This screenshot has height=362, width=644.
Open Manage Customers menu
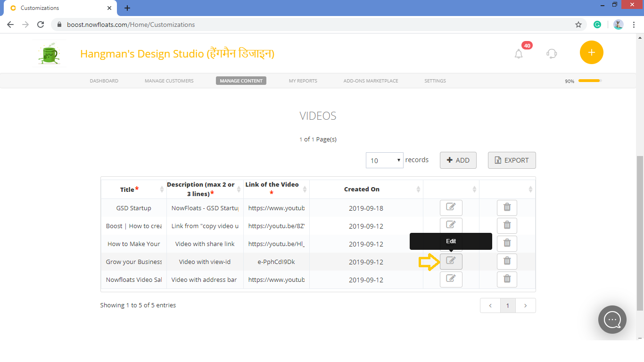click(x=169, y=81)
